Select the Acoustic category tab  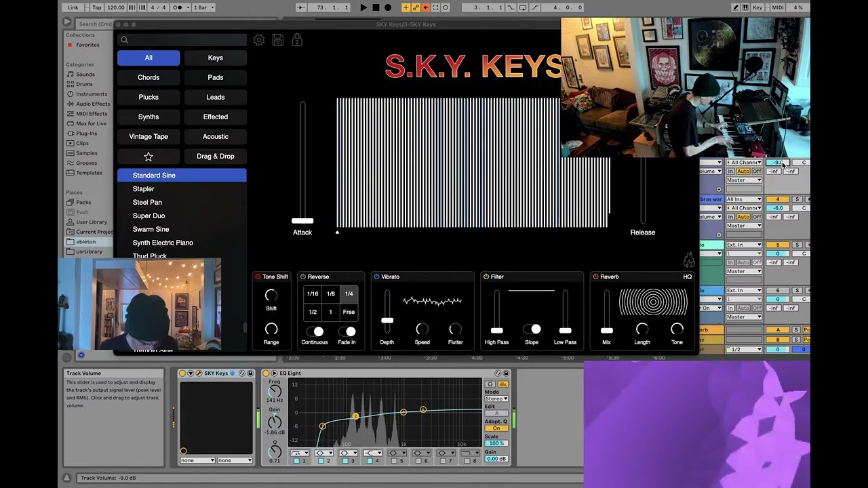pyautogui.click(x=216, y=136)
